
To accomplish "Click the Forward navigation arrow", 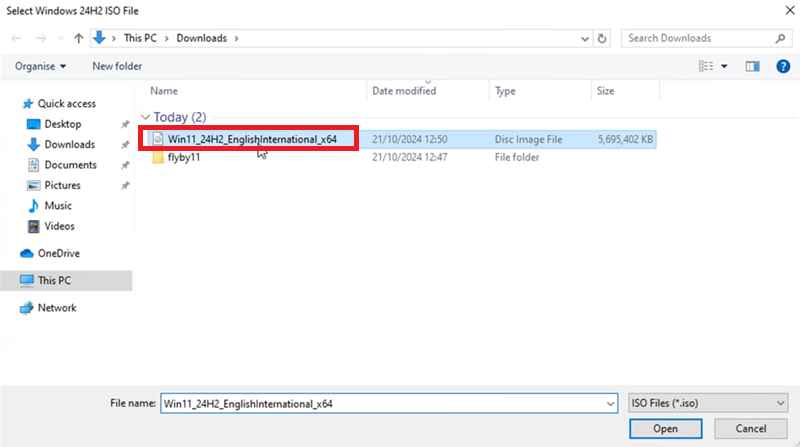I will 41,38.
